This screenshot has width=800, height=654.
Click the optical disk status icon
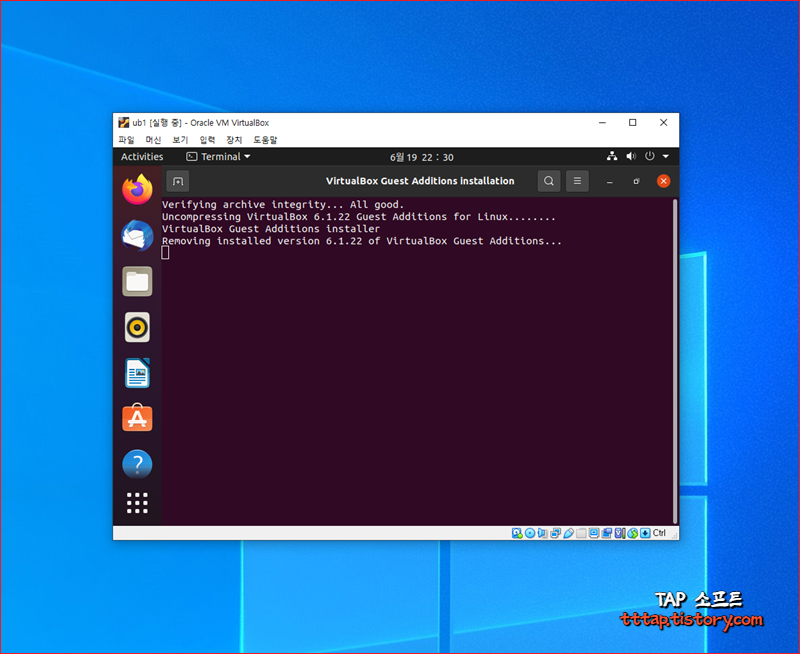click(x=530, y=533)
